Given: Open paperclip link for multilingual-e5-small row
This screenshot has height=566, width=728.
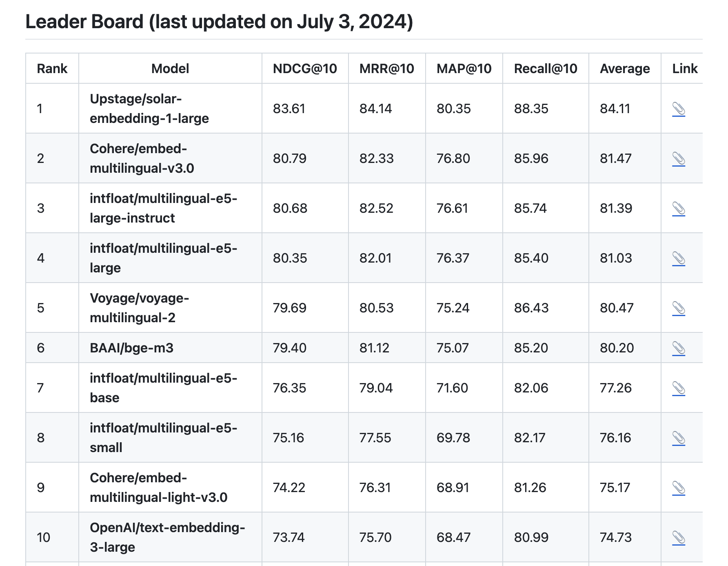Looking at the screenshot, I should point(678,438).
